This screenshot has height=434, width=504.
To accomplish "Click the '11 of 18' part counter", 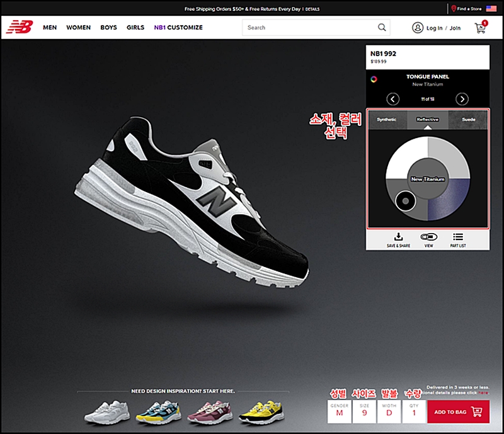I will point(428,99).
